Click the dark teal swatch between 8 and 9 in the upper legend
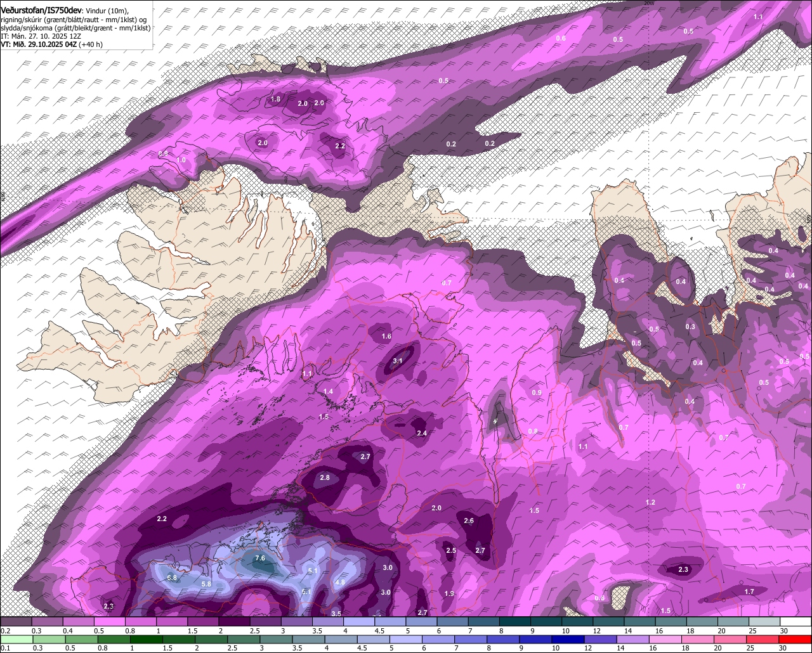The height and width of the screenshot is (653, 812). pos(514,622)
